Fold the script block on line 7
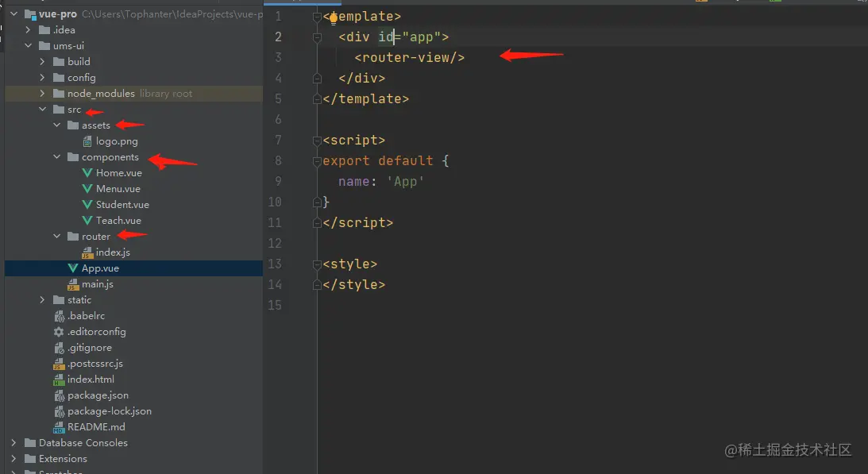This screenshot has height=474, width=868. point(317,141)
